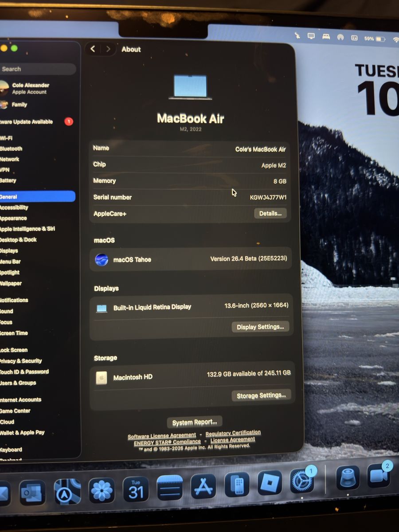The width and height of the screenshot is (399, 532).
Task: Launch the App Store from dock
Action: point(203,486)
